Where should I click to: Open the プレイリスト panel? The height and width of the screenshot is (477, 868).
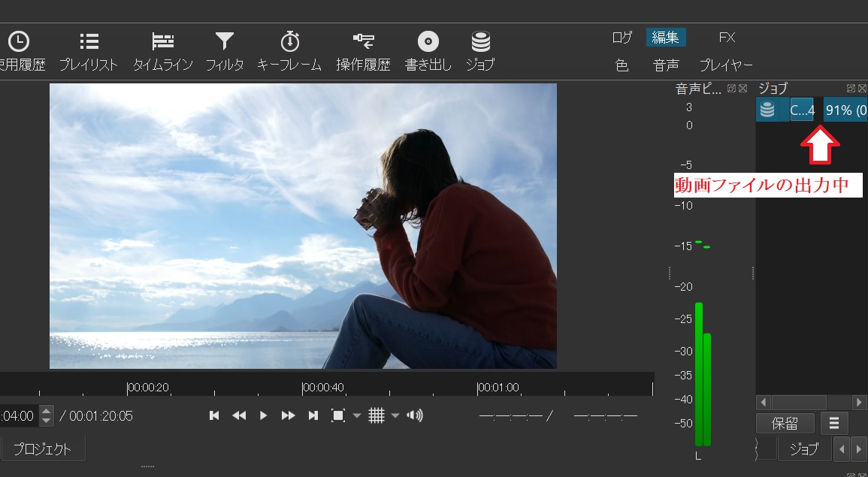[89, 52]
